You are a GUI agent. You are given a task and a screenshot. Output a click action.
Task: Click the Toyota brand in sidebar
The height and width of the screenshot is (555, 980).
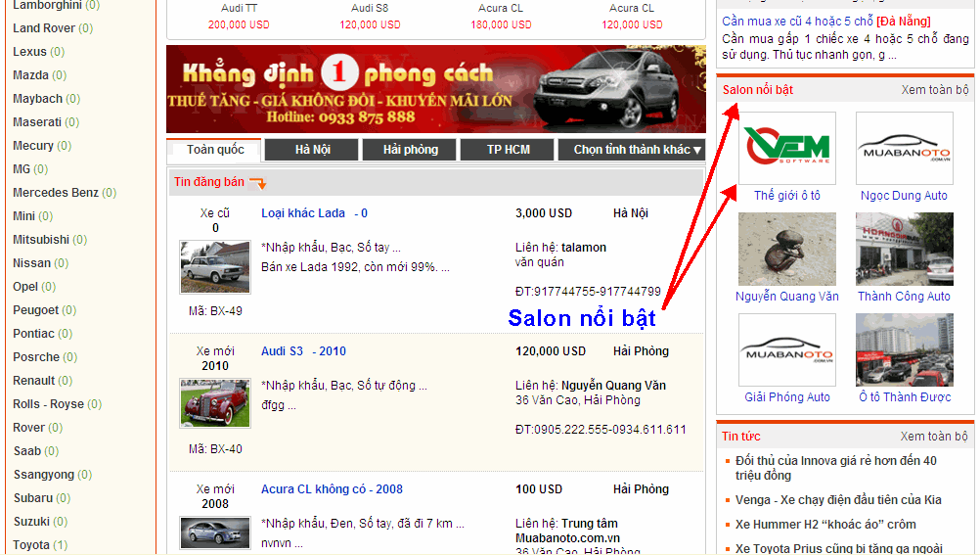[31, 545]
